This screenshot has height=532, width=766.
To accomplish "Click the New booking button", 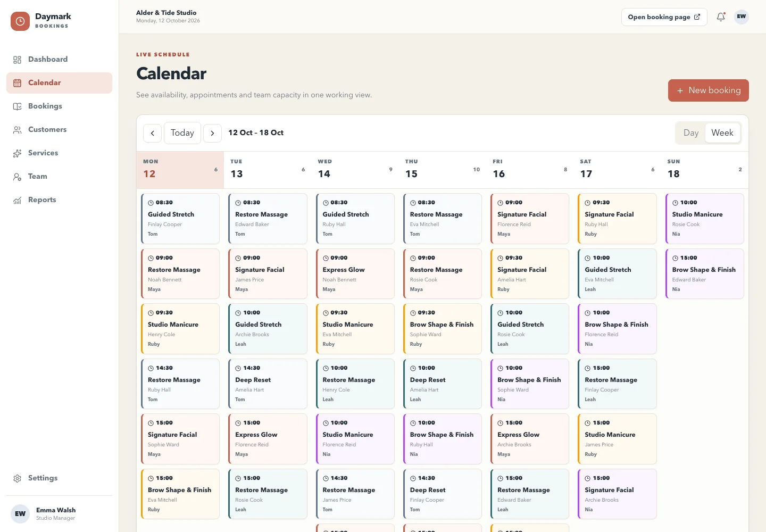I will tap(709, 90).
